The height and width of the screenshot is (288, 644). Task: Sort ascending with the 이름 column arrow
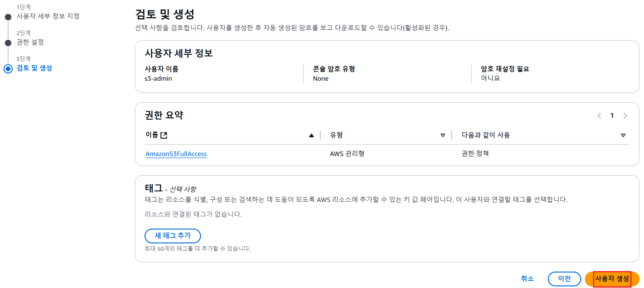(x=311, y=135)
